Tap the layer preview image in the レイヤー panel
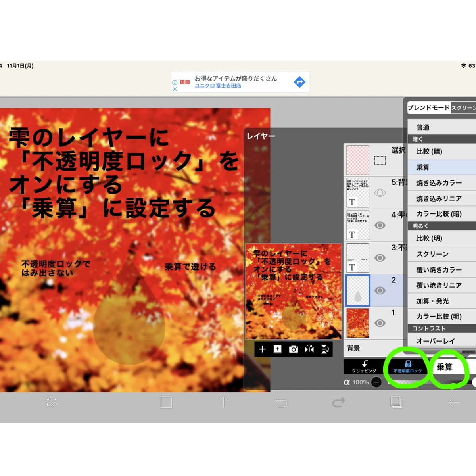Viewport: 476px width, 476px height. click(294, 291)
